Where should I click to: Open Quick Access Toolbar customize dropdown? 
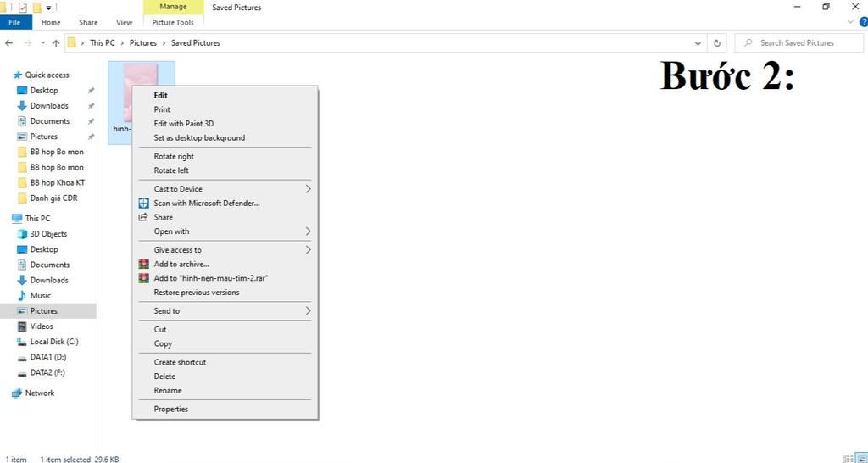(48, 8)
